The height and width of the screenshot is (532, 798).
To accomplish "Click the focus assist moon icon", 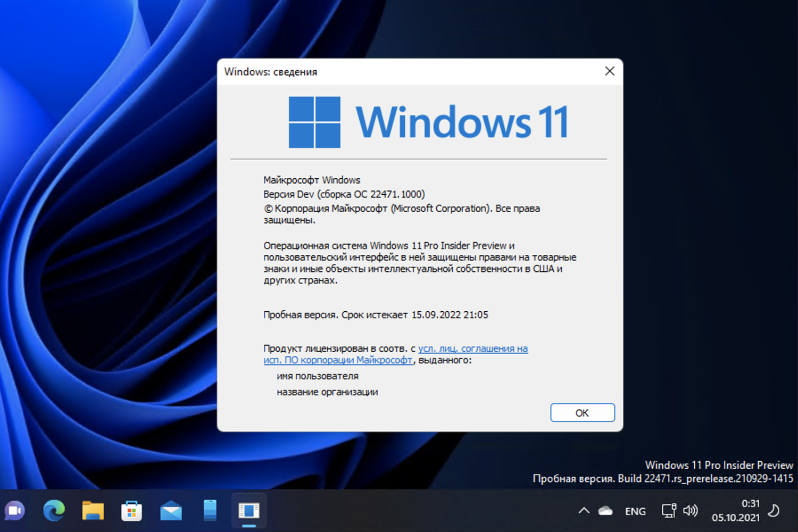I will pyautogui.click(x=774, y=511).
